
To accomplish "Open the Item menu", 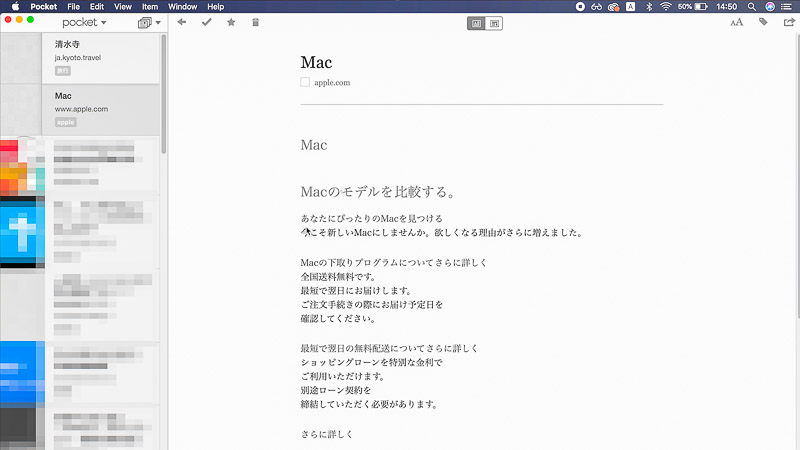I will coord(149,7).
